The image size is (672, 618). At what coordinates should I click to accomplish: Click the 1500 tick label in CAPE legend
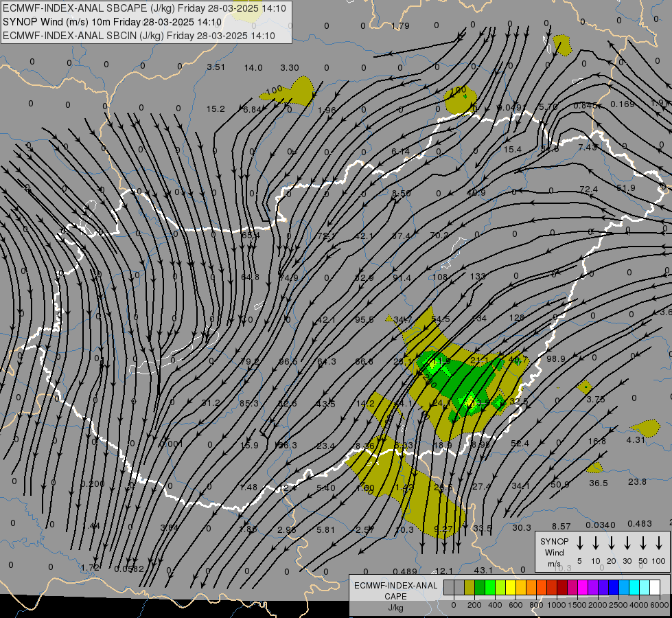[577, 605]
